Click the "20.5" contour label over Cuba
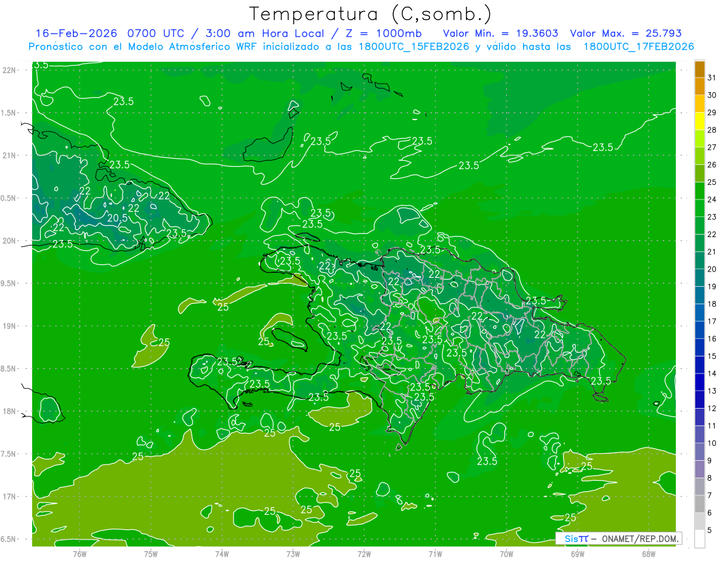The width and height of the screenshot is (728, 562). (x=117, y=218)
